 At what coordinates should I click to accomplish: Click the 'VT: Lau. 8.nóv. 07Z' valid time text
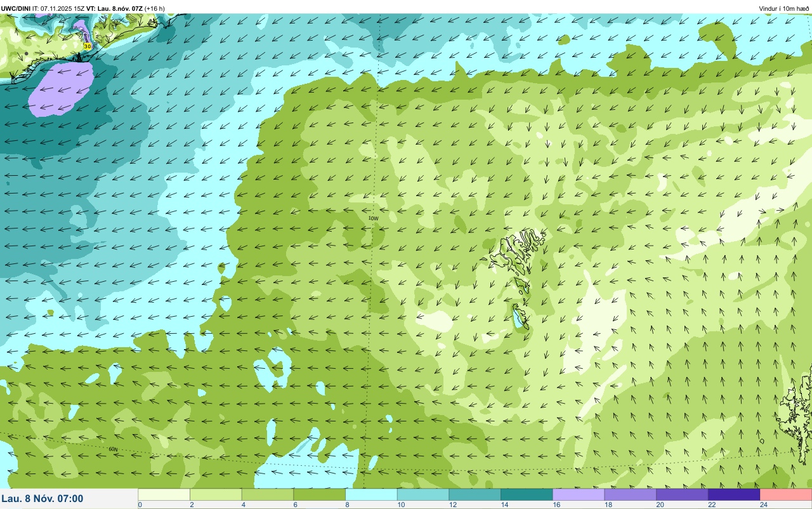click(114, 8)
